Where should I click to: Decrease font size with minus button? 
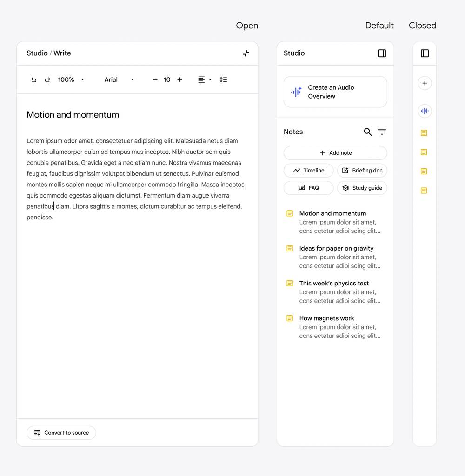coord(155,80)
